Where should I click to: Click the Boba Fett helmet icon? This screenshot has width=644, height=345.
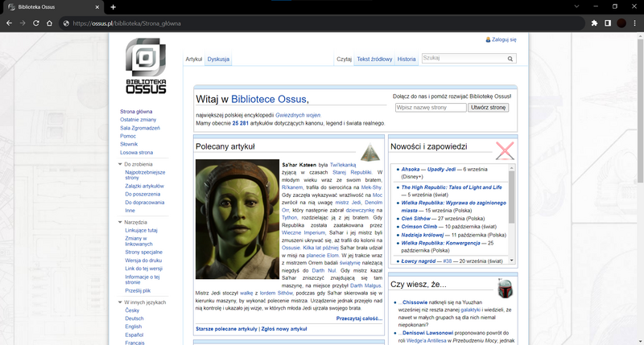(506, 288)
